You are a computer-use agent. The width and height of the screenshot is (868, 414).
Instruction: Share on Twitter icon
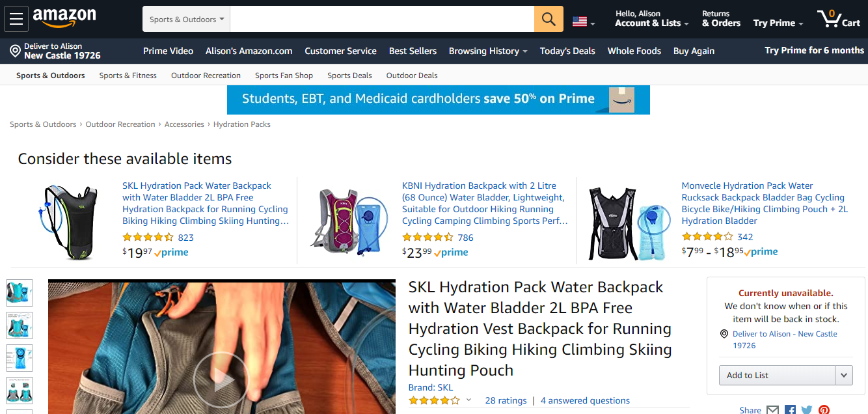point(807,410)
